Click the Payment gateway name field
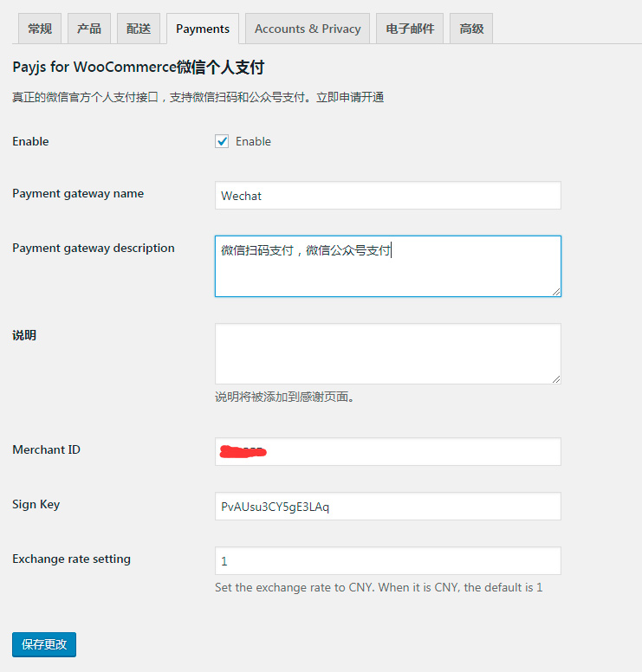This screenshot has width=642, height=672. [x=387, y=196]
